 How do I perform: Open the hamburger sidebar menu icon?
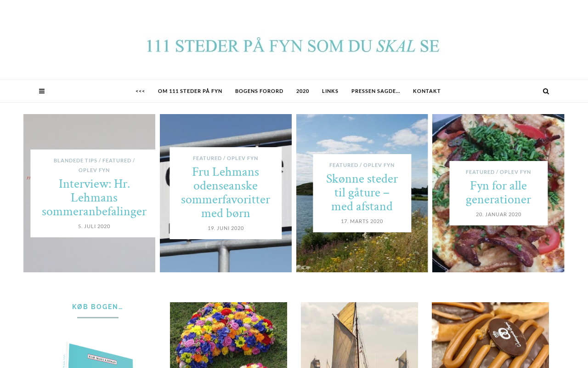click(42, 91)
